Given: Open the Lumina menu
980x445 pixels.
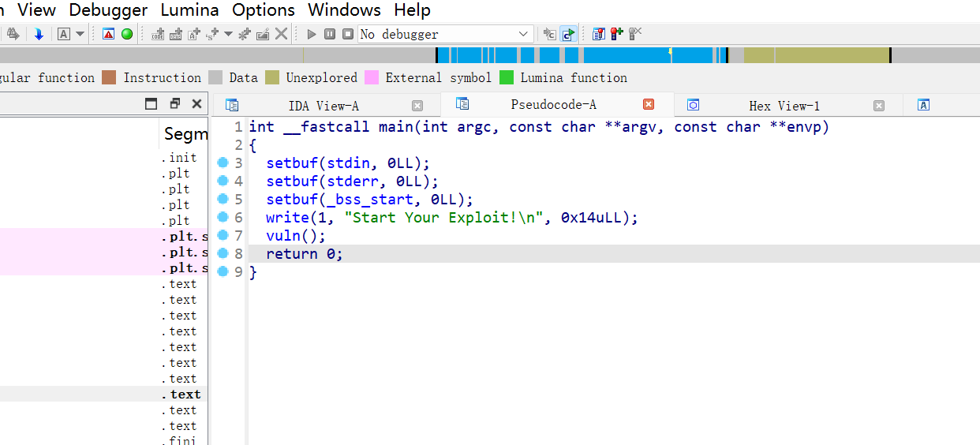Looking at the screenshot, I should point(189,10).
